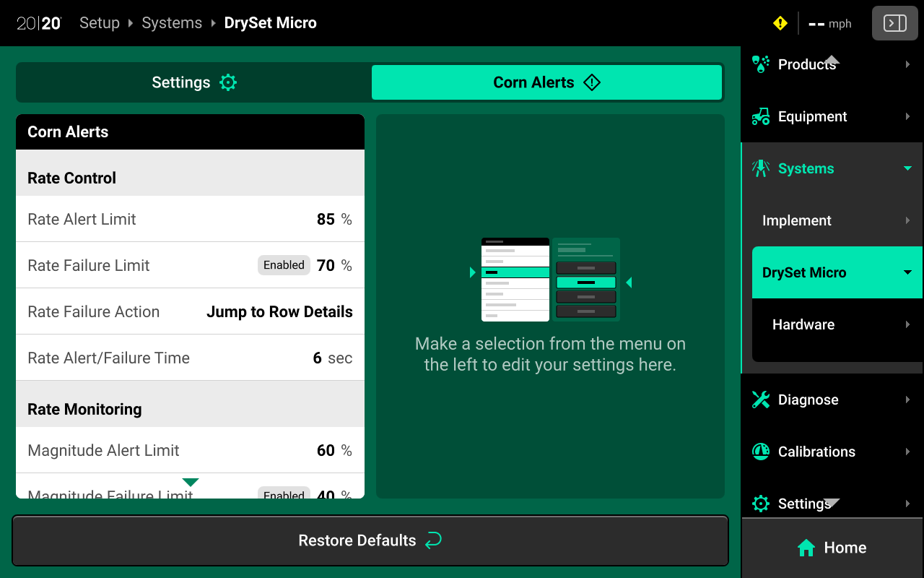924x578 pixels.
Task: Select the Corn Alerts tab
Action: [546, 82]
